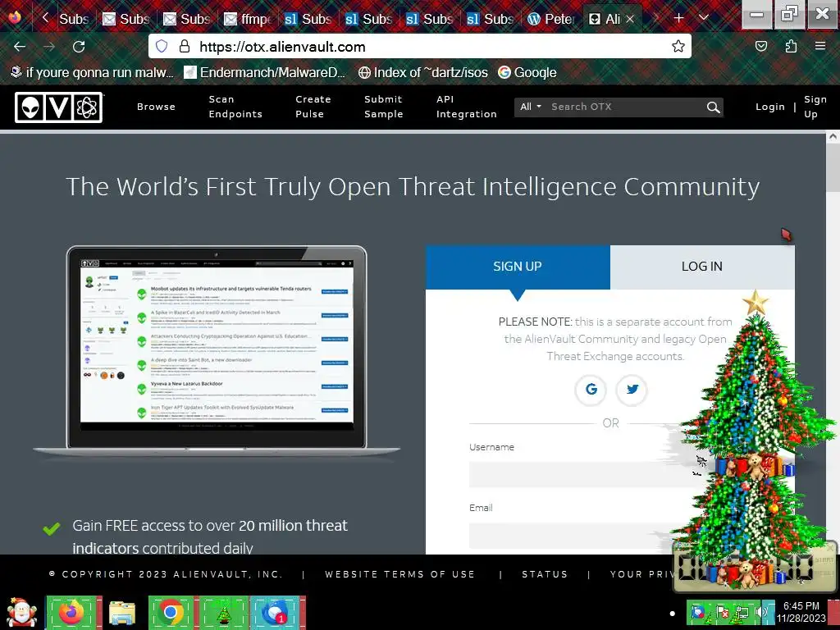The width and height of the screenshot is (840, 630).
Task: Open the Scan Endpoints menu item
Action: click(x=235, y=107)
